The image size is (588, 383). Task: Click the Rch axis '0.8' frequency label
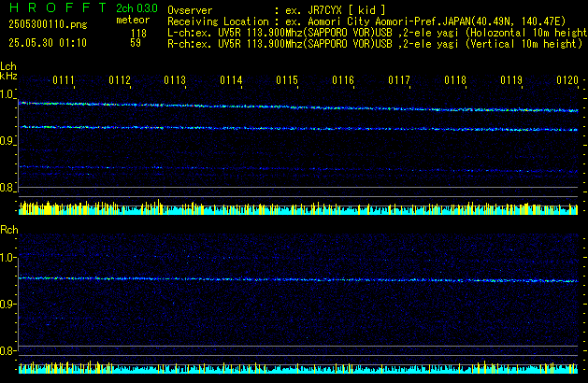tap(7, 350)
